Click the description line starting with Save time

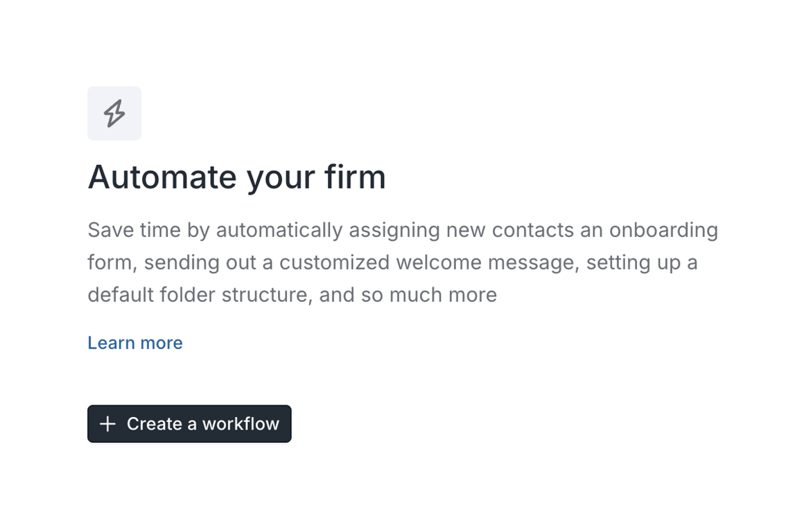point(403,230)
